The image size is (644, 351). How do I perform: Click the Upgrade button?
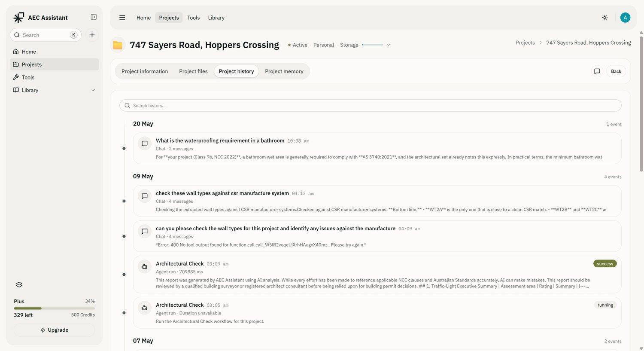tap(55, 330)
